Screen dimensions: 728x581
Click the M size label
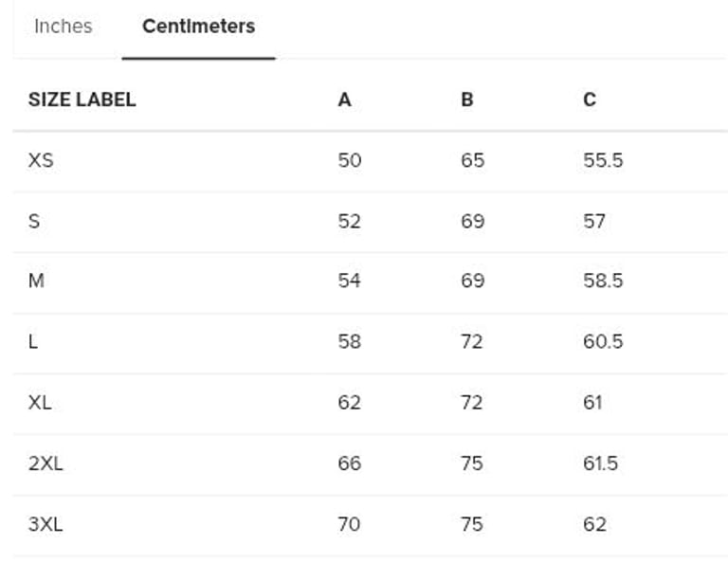click(36, 281)
